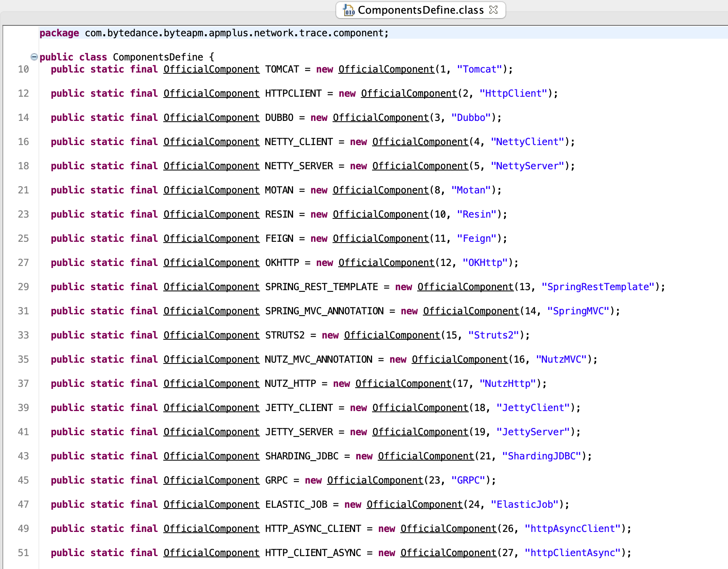The height and width of the screenshot is (569, 728).
Task: Click the OfficialComponent constructor on the SHARDING_JDBC line
Action: click(426, 456)
